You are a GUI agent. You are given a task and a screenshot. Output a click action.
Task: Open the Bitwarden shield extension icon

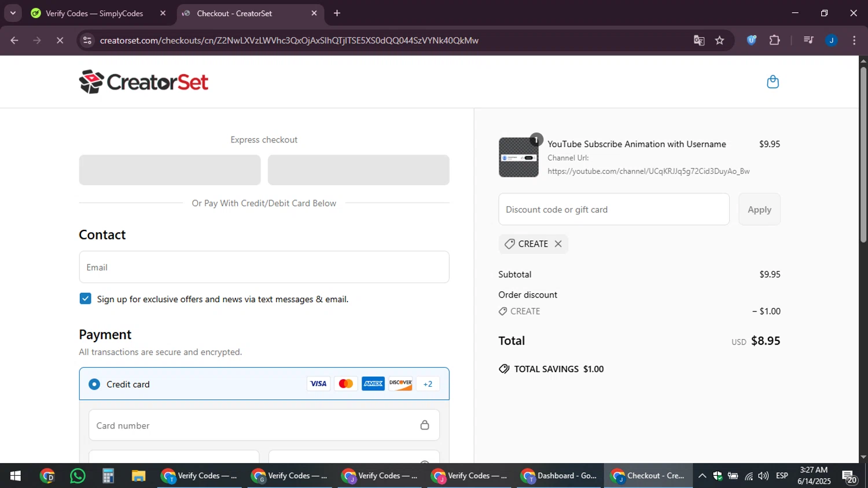[x=752, y=41]
